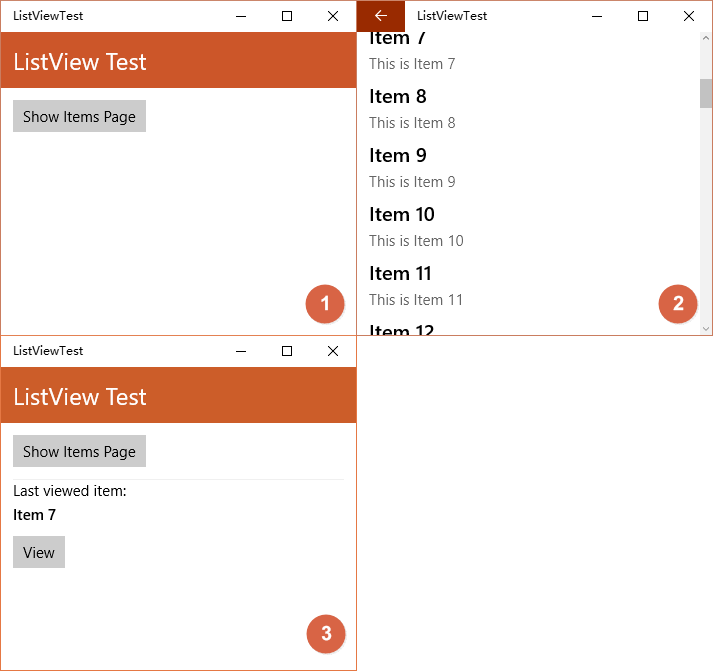Minimize window 3
Viewport: 713px width, 671px height.
coord(241,351)
